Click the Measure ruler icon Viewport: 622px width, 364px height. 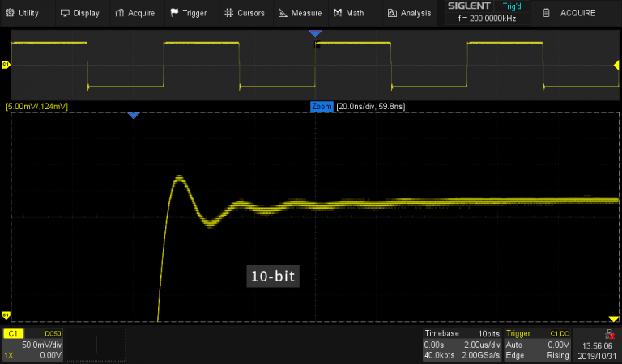(x=283, y=13)
